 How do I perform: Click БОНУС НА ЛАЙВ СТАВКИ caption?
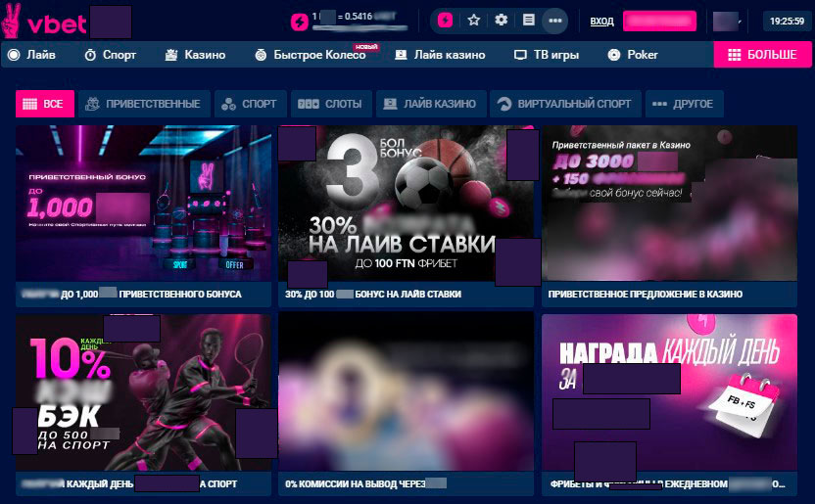tap(408, 295)
